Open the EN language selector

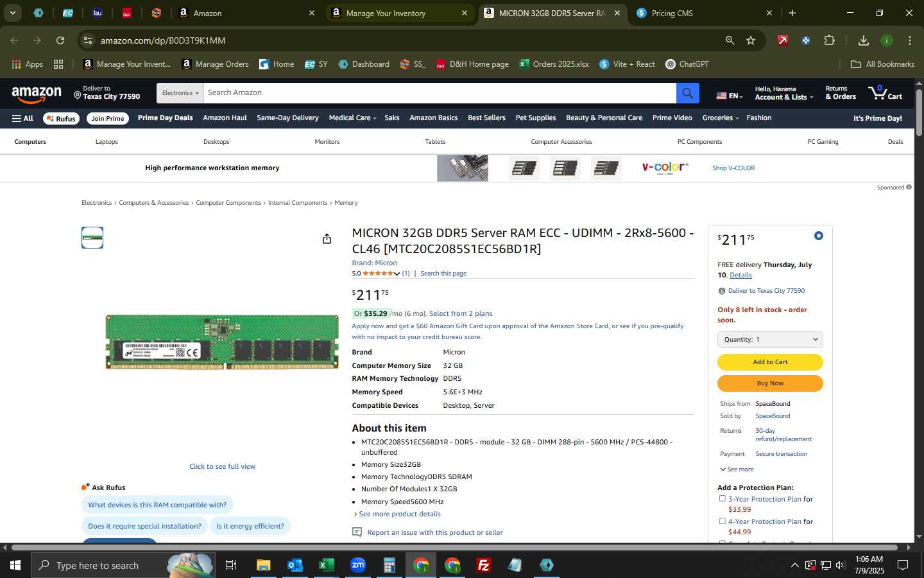coord(730,96)
